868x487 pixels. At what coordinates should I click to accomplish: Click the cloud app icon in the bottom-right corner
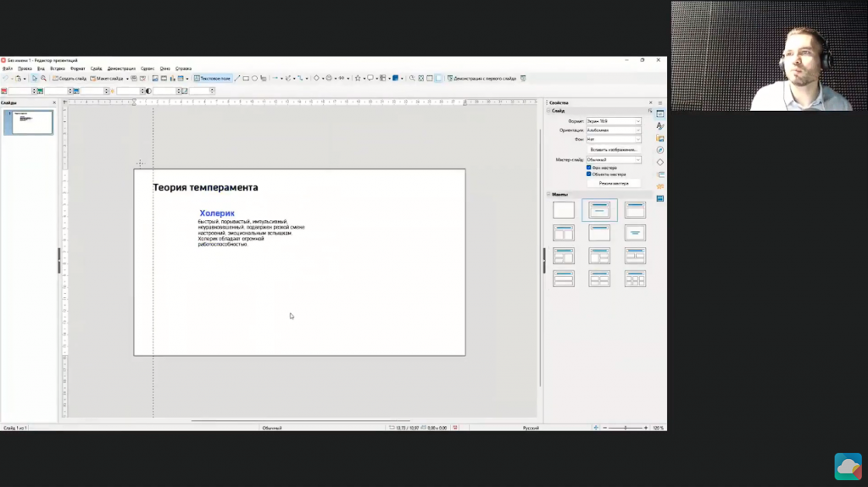[848, 467]
